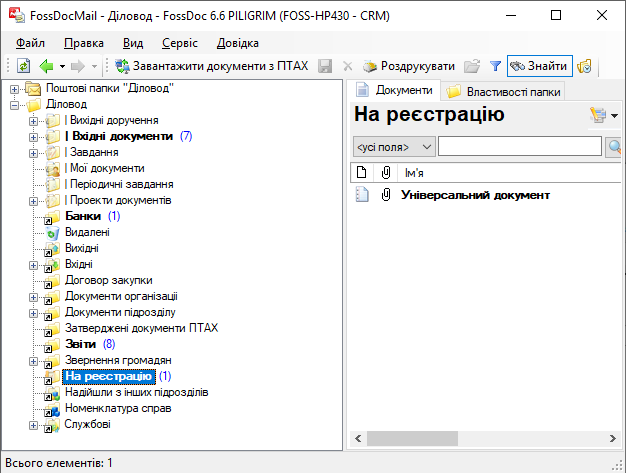Viewport: 626px width, 473px height.
Task: Open Універсальний документ row
Action: click(475, 195)
